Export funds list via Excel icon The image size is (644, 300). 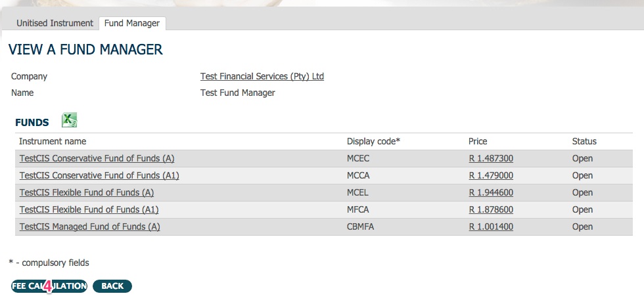pos(70,120)
